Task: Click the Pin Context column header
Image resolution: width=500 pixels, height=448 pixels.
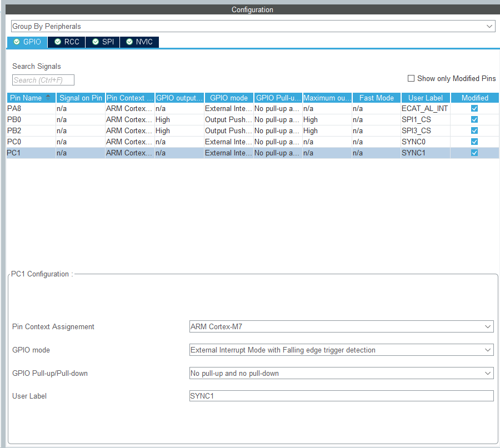Action: [130, 98]
